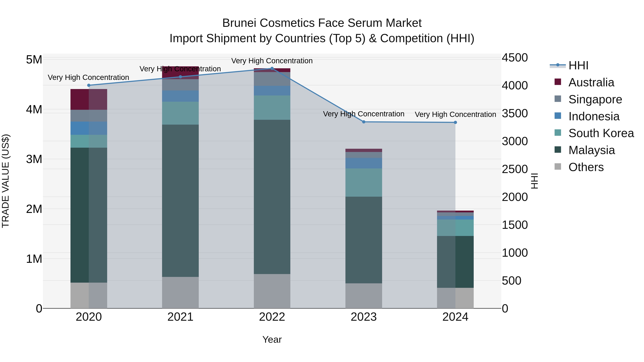644x362 pixels.
Task: Select the Indonesia segment in 2020 bar
Action: pos(89,128)
